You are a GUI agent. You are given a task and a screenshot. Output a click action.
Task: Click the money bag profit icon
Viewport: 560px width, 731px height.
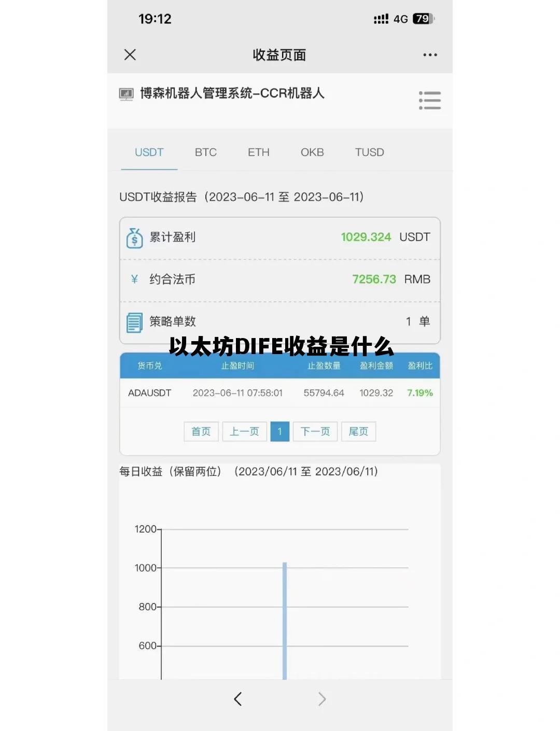point(134,237)
